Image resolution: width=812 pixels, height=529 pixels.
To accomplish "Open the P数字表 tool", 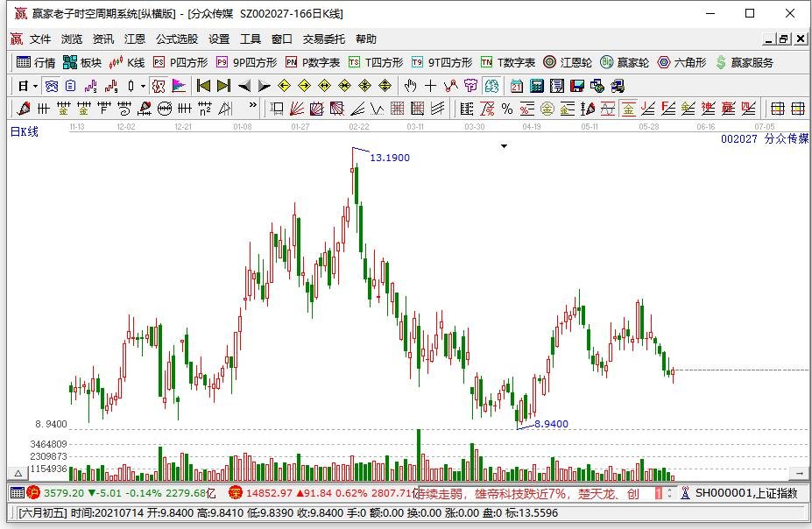I will pos(313,63).
